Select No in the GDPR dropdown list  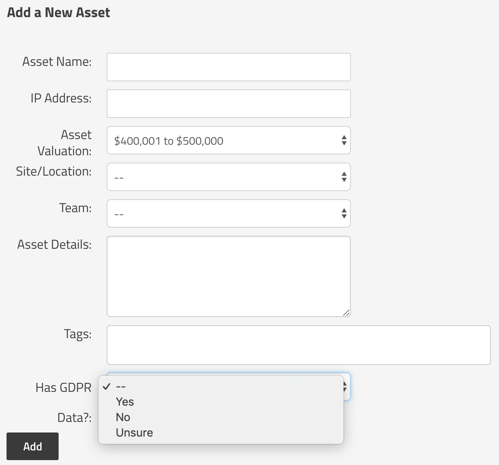(221, 417)
